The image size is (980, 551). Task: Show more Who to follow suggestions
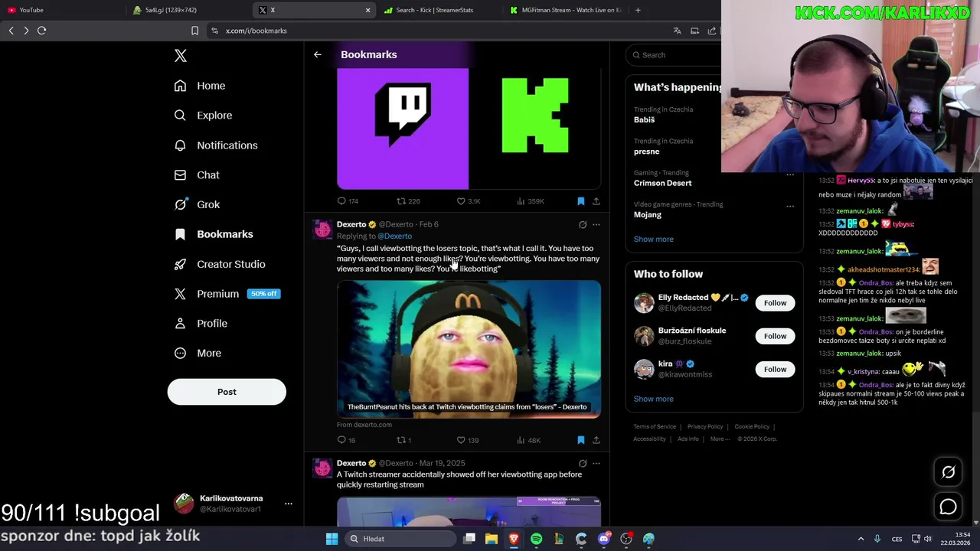[653, 399]
